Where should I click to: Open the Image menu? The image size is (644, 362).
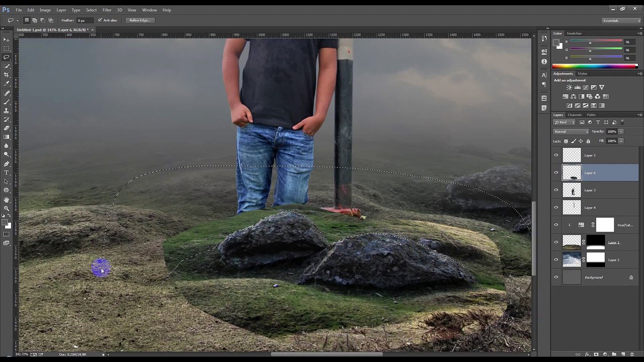45,10
